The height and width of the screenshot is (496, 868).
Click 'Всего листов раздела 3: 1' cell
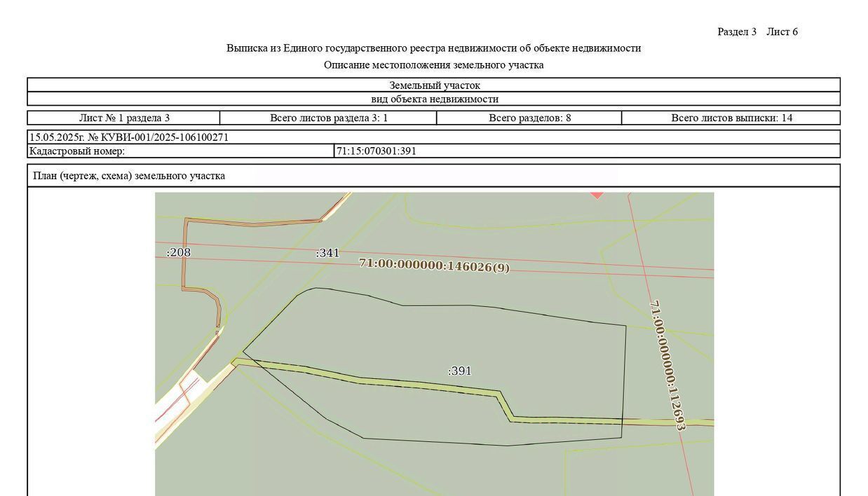[x=329, y=118]
